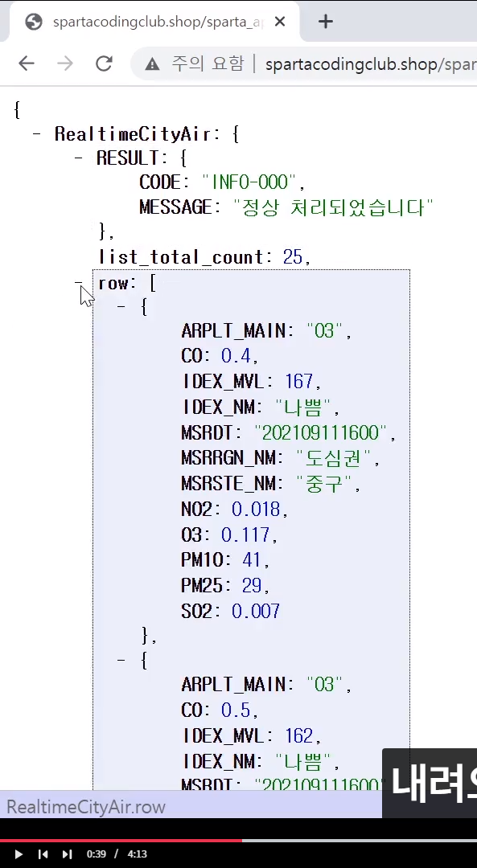Screen dimensions: 477x868
Task: Click the "주의 요함" security label
Action: [208, 63]
